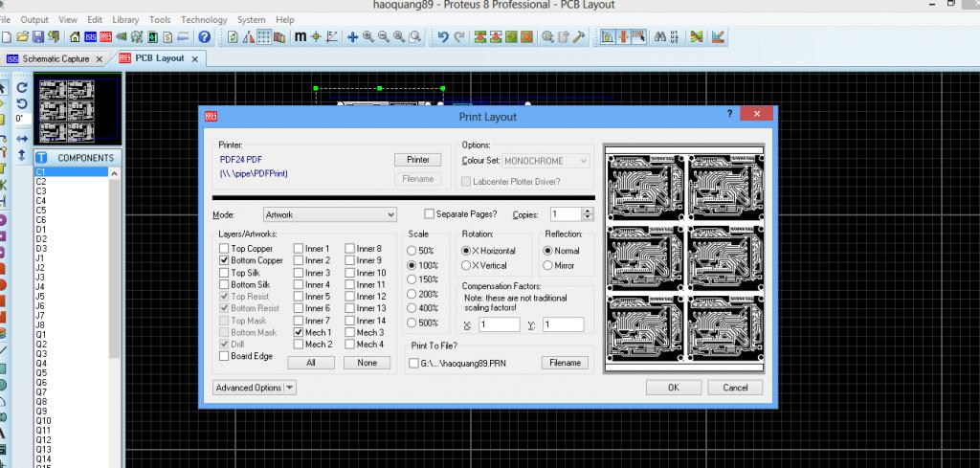
Task: Select the Mirror reflection option
Action: 548,265
